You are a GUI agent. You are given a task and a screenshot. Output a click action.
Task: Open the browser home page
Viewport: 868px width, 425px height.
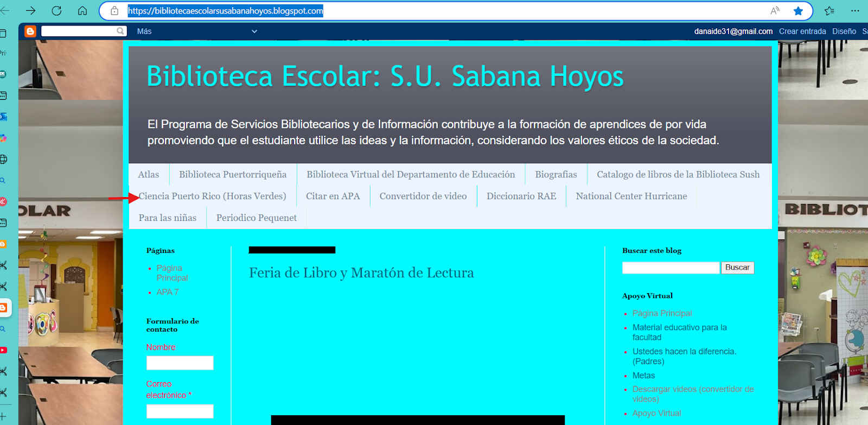coord(82,11)
